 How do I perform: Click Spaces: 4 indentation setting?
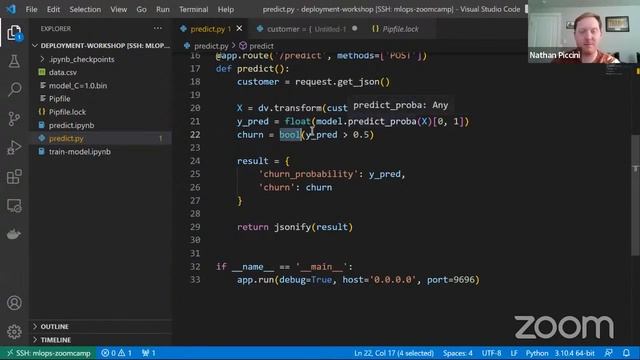(458, 353)
